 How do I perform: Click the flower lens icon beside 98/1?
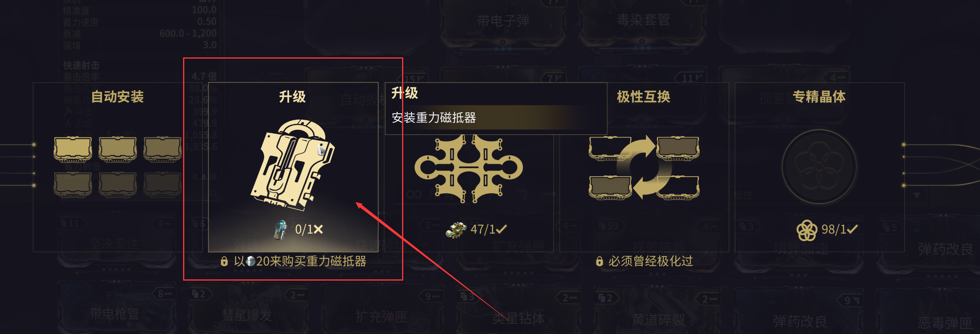click(x=806, y=230)
